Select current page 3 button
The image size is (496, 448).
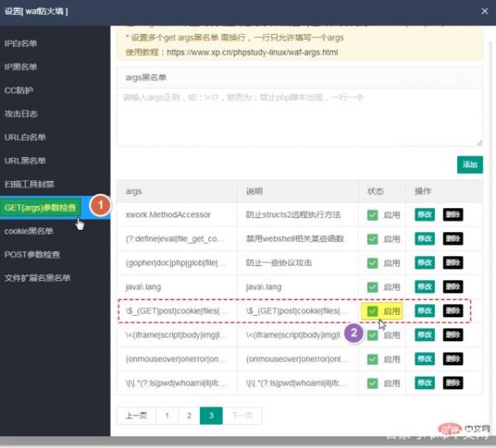tap(212, 416)
